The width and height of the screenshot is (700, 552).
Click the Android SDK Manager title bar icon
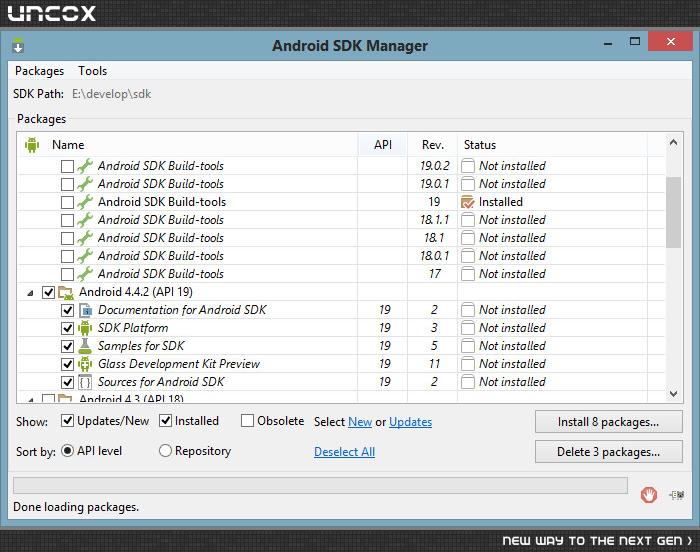(18, 46)
